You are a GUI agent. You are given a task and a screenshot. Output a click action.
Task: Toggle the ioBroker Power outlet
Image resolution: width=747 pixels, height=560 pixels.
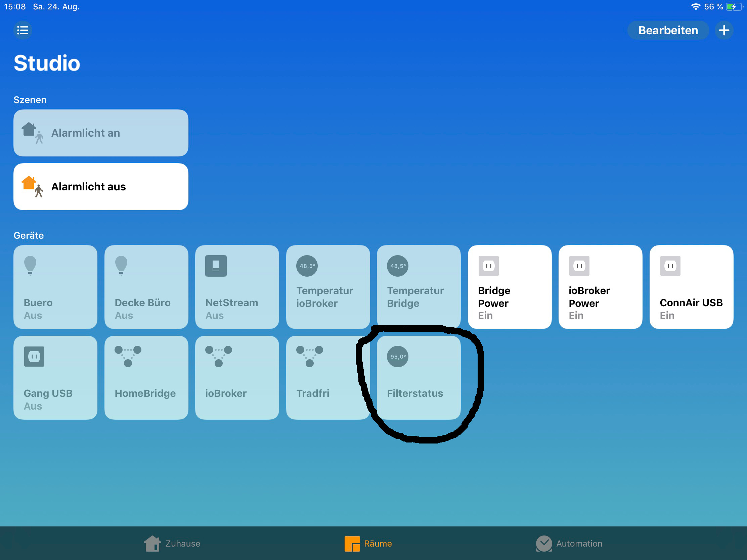(600, 287)
